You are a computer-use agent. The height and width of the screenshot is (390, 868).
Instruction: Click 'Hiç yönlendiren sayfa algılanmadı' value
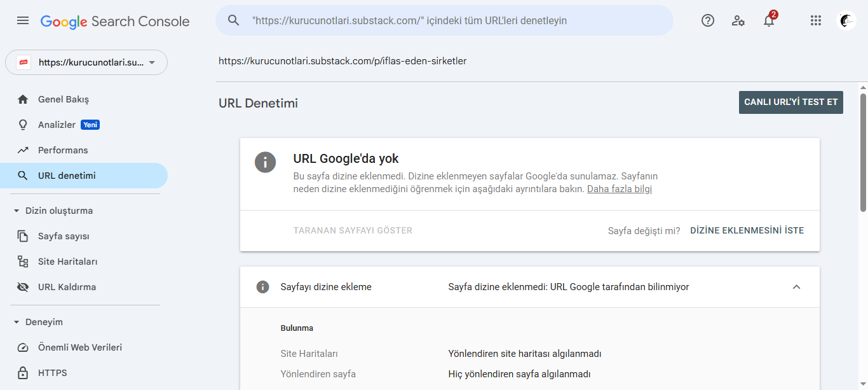coord(520,374)
